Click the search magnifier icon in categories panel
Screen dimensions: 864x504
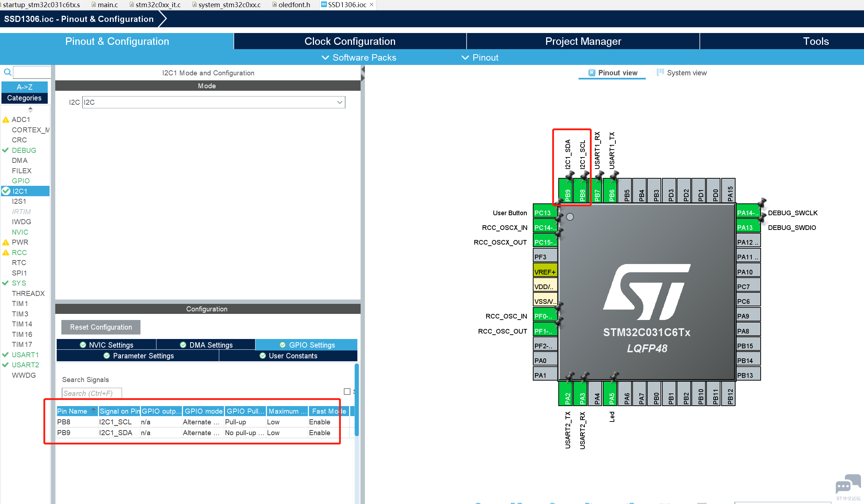tap(8, 72)
